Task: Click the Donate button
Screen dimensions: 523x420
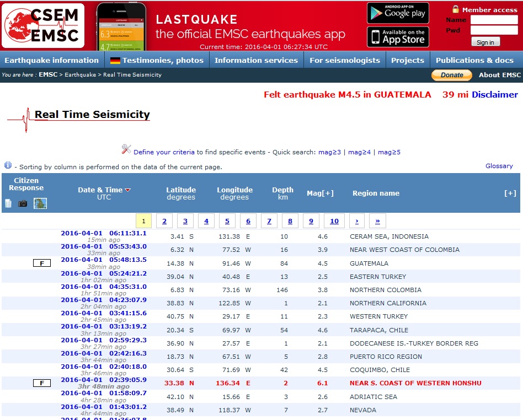Action: pos(452,75)
